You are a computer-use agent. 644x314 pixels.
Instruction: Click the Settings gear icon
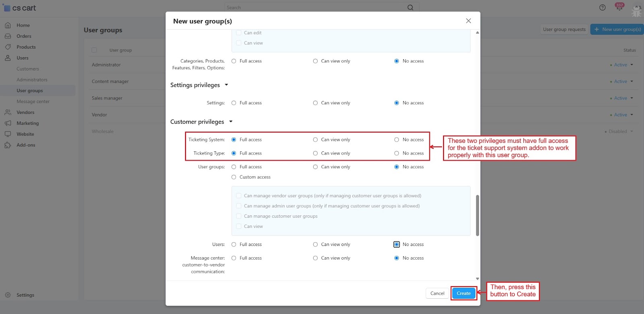click(8, 295)
